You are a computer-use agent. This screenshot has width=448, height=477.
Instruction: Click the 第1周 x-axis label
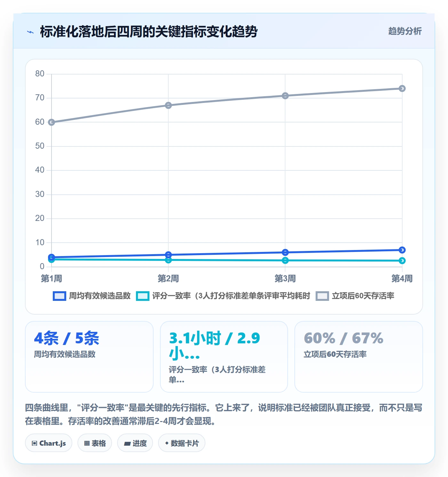point(52,278)
